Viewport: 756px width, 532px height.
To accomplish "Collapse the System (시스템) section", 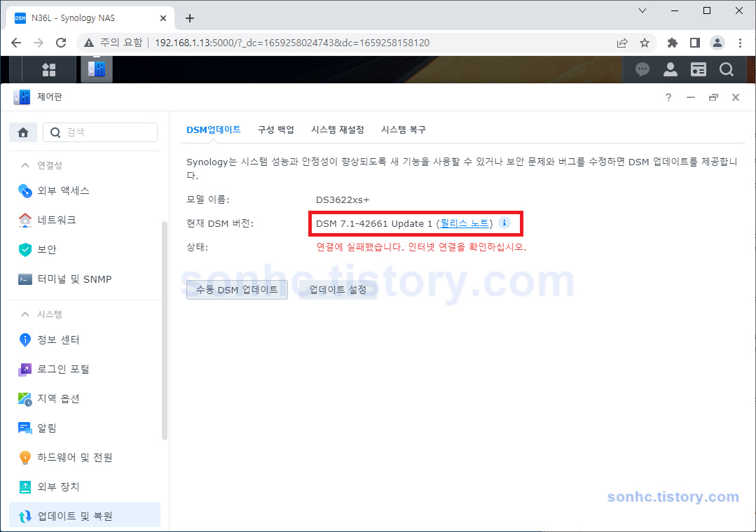I will (x=25, y=314).
